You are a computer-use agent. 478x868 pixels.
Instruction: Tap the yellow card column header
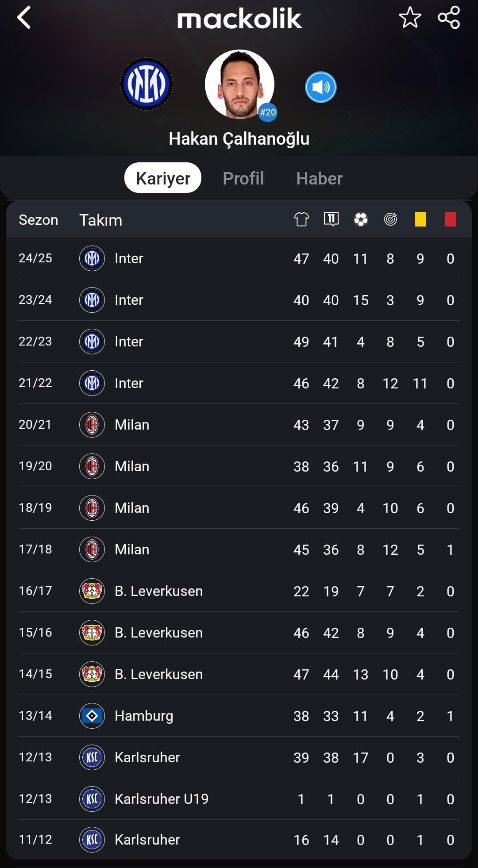coord(420,219)
